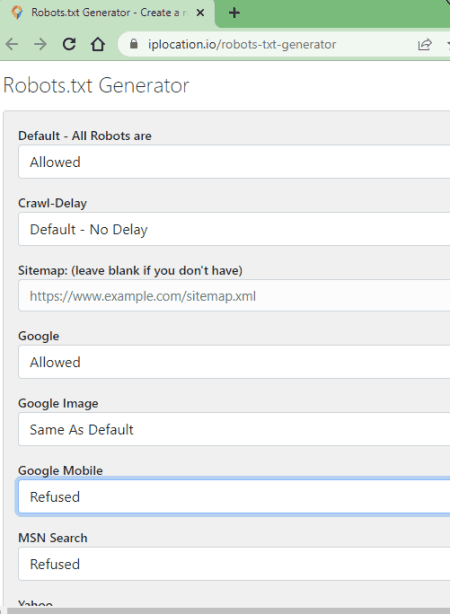Click the share page icon in address bar
Image resolution: width=450 pixels, height=614 pixels.
pos(425,45)
